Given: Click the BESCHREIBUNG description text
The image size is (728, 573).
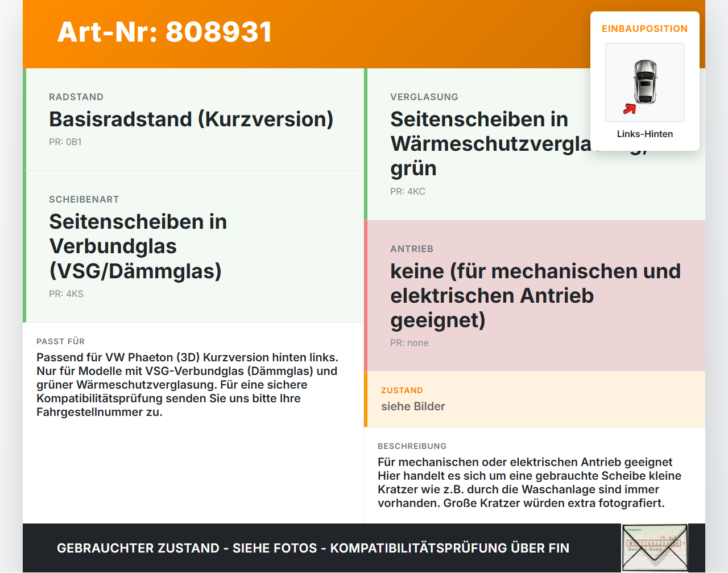Looking at the screenshot, I should (530, 483).
